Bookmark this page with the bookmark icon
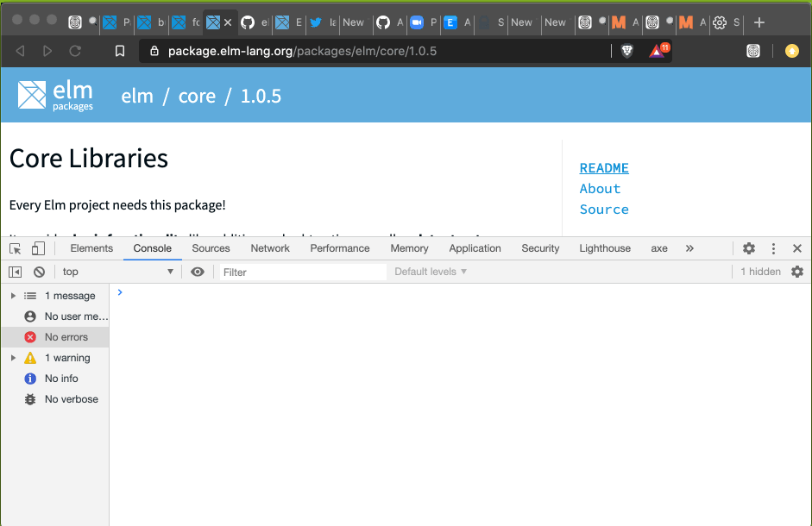 (x=120, y=51)
